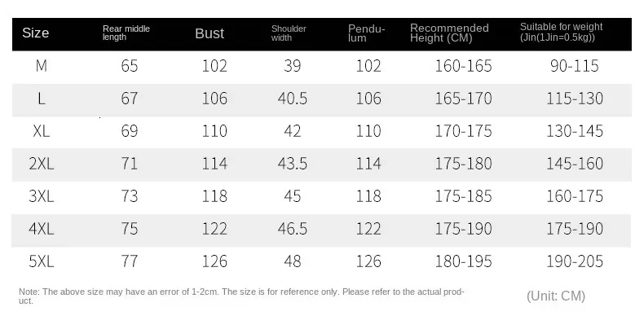The height and width of the screenshot is (329, 644).
Task: Click the weight range 130-145 cell
Action: (576, 131)
